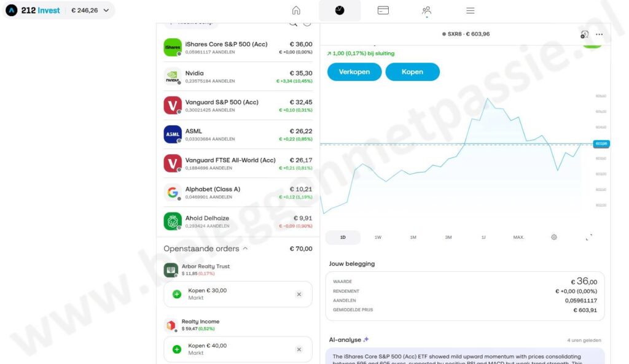The width and height of the screenshot is (629, 364).
Task: Switch chart to 1W timeframe
Action: [378, 238]
